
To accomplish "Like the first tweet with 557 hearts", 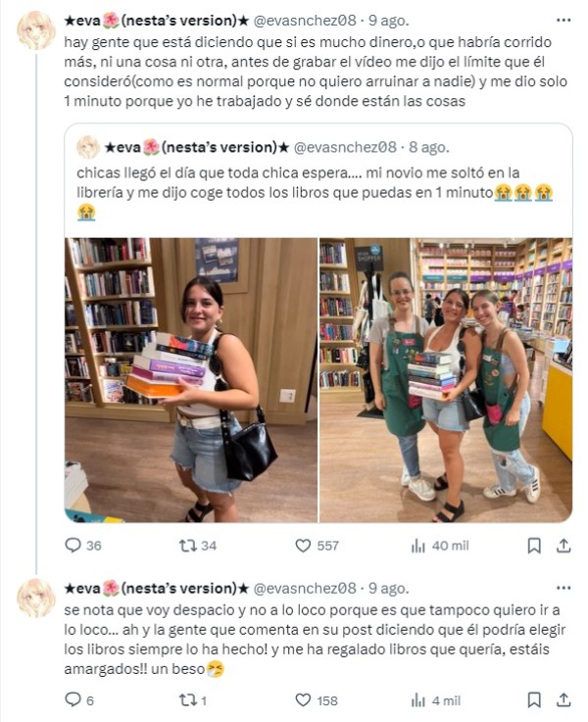I will (303, 546).
